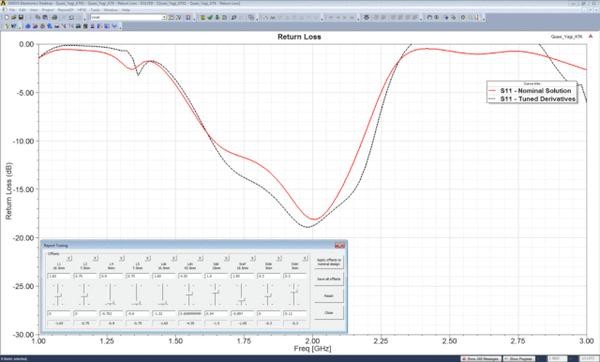Click the L2 offset reset X button
This screenshot has width=600, height=362.
pyautogui.click(x=95, y=259)
